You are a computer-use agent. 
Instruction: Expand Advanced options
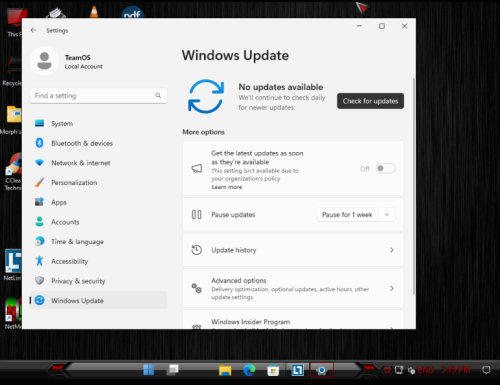tap(293, 288)
